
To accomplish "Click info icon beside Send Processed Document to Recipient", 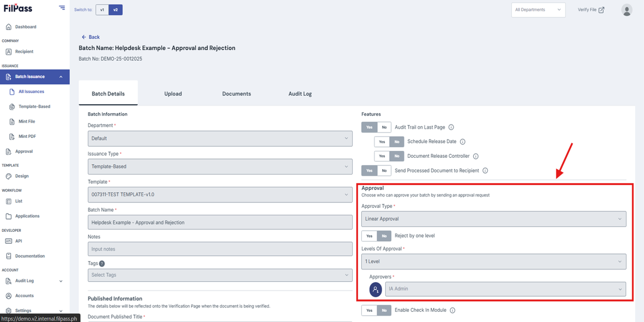I will tap(485, 171).
